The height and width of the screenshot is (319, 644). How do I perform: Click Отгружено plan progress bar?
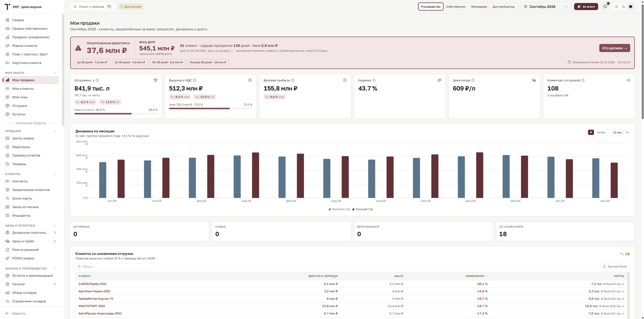coord(116,114)
